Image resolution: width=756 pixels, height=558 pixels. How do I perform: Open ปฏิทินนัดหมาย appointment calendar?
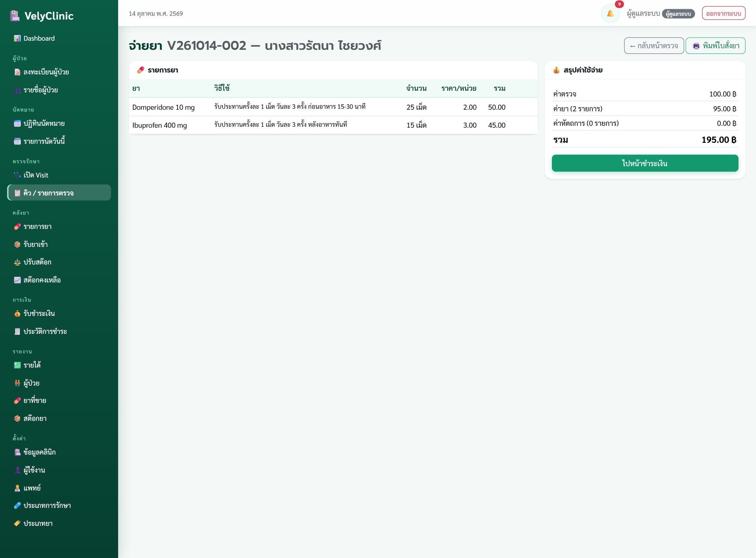point(59,123)
